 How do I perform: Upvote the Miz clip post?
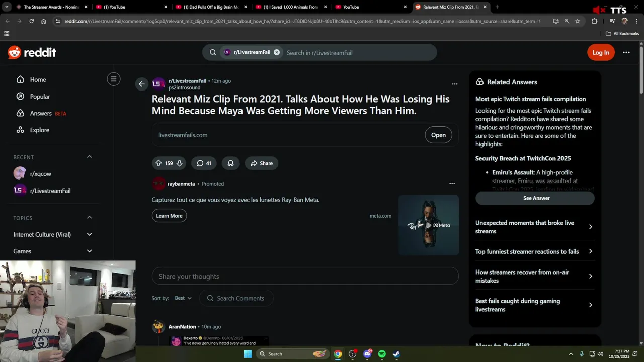point(159,163)
